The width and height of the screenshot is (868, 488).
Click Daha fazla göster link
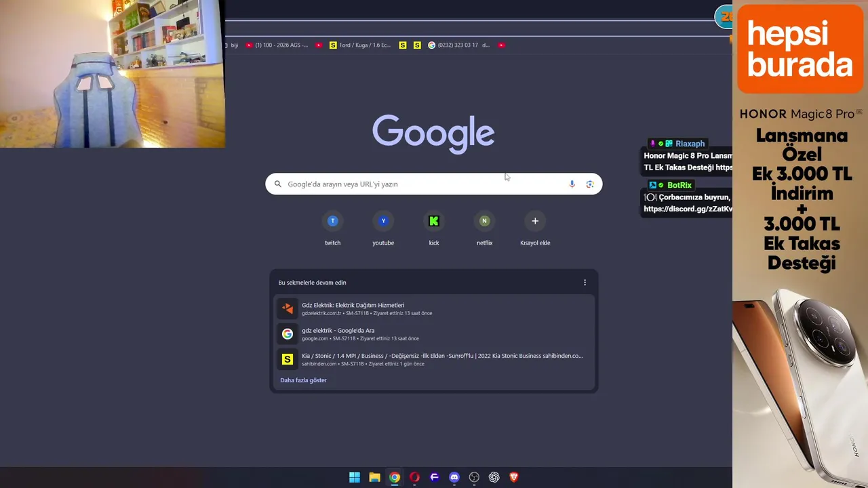click(303, 380)
